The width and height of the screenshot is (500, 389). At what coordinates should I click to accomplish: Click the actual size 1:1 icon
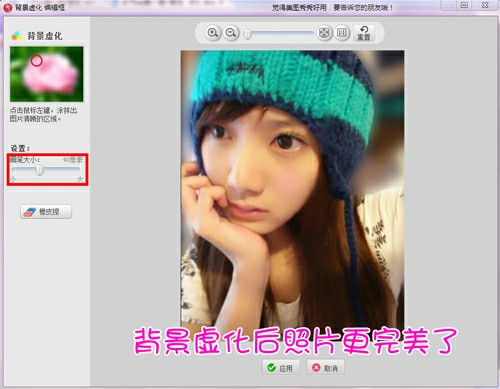click(x=341, y=33)
